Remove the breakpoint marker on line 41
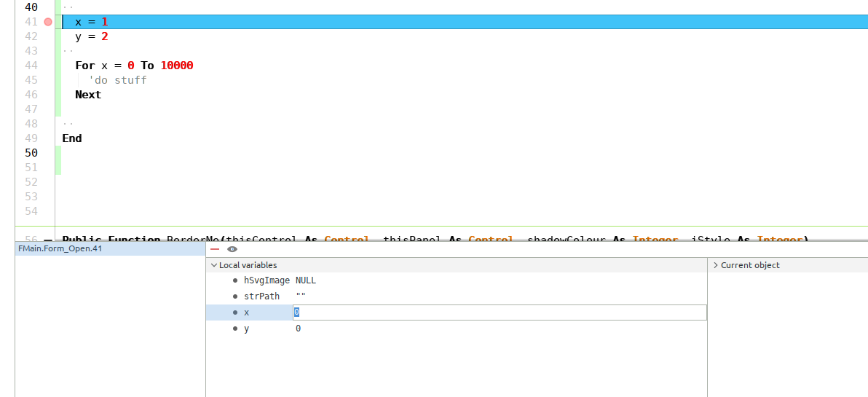This screenshot has height=397, width=868. 48,22
